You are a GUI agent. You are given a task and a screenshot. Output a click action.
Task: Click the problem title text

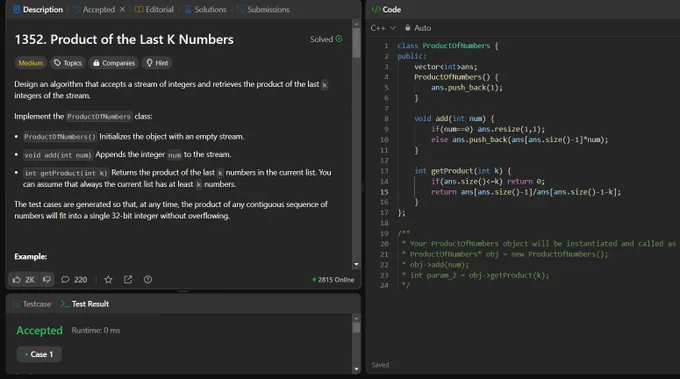click(124, 39)
